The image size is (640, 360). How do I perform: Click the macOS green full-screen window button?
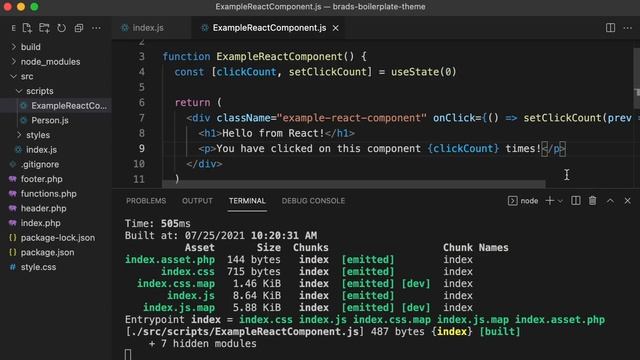pos(34,7)
